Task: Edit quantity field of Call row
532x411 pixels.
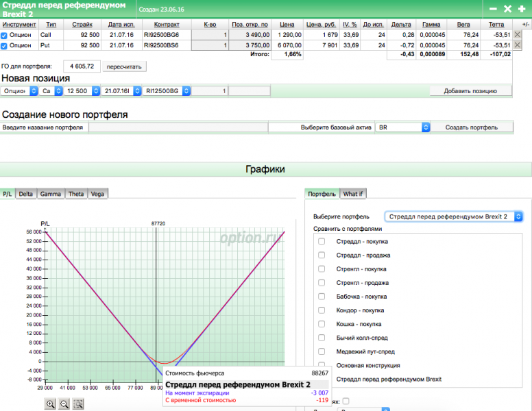Action: pyautogui.click(x=210, y=34)
